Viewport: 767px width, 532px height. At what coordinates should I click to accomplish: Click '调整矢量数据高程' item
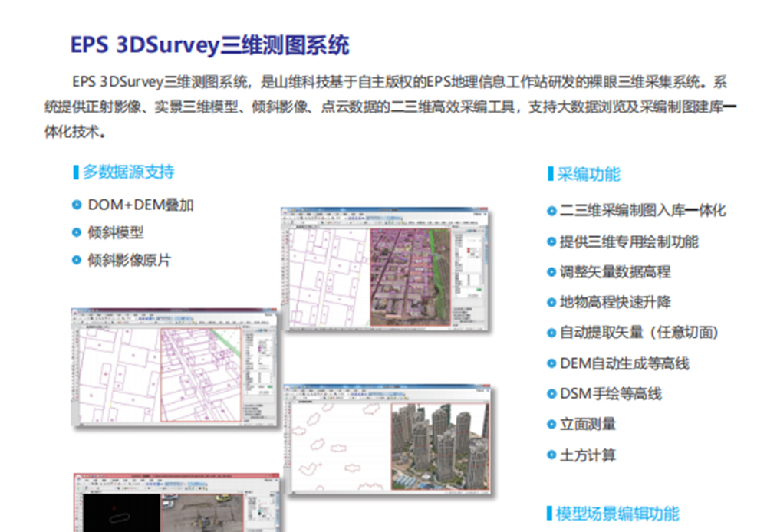(615, 272)
